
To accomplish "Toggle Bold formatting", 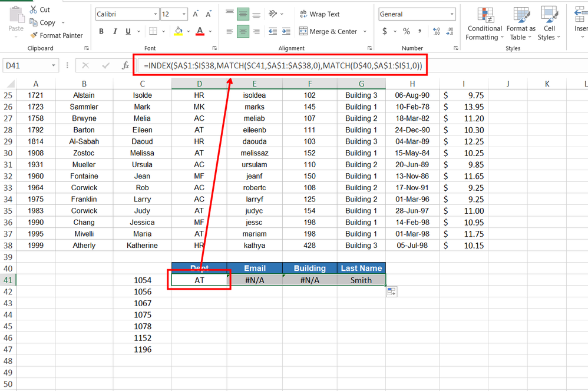I will [101, 31].
